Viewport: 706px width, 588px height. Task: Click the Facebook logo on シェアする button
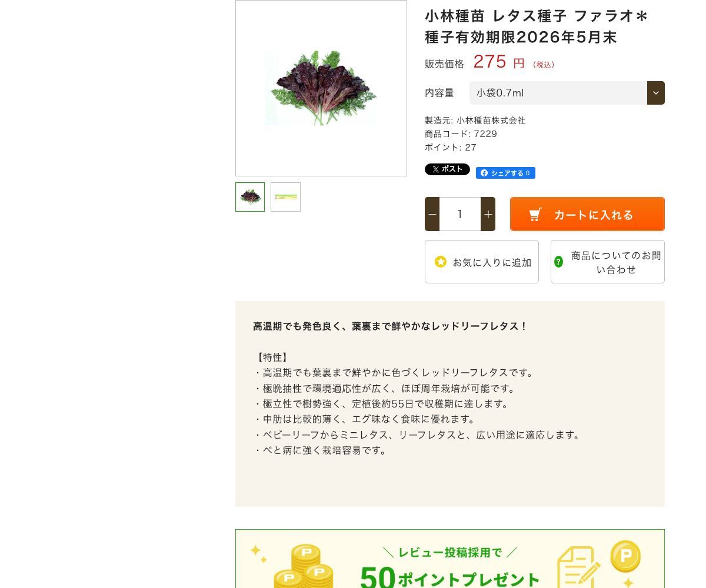(x=484, y=173)
